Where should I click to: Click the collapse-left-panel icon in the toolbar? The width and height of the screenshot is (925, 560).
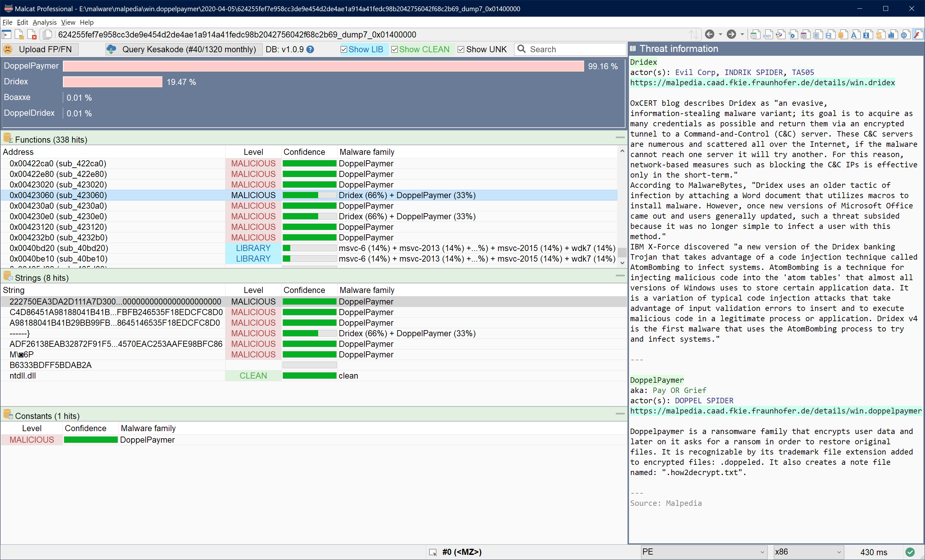(x=6, y=35)
